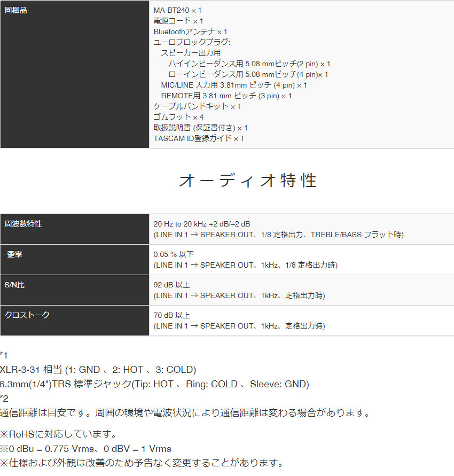
Task: Click the 6.3mm TRS 標準ジャック footnote
Action: [154, 384]
